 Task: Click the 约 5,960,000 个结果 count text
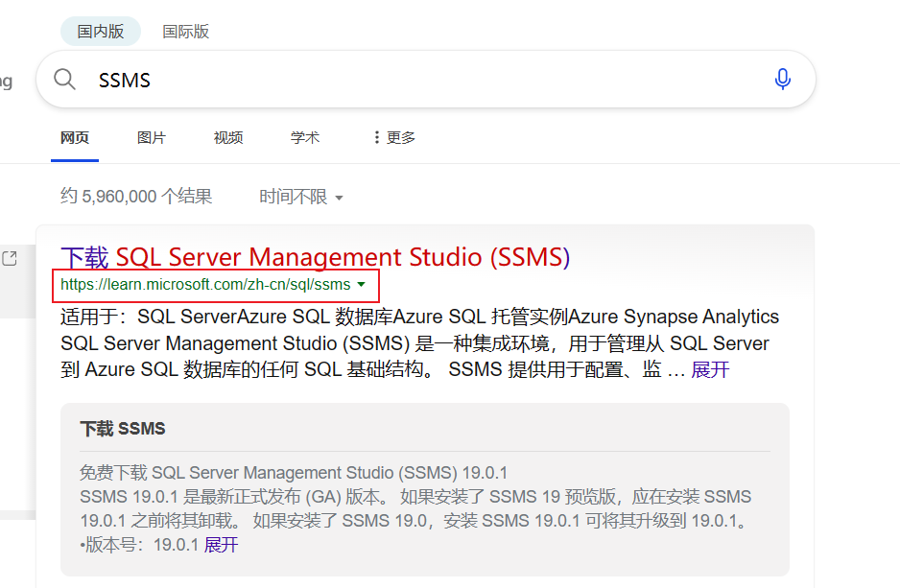point(136,197)
